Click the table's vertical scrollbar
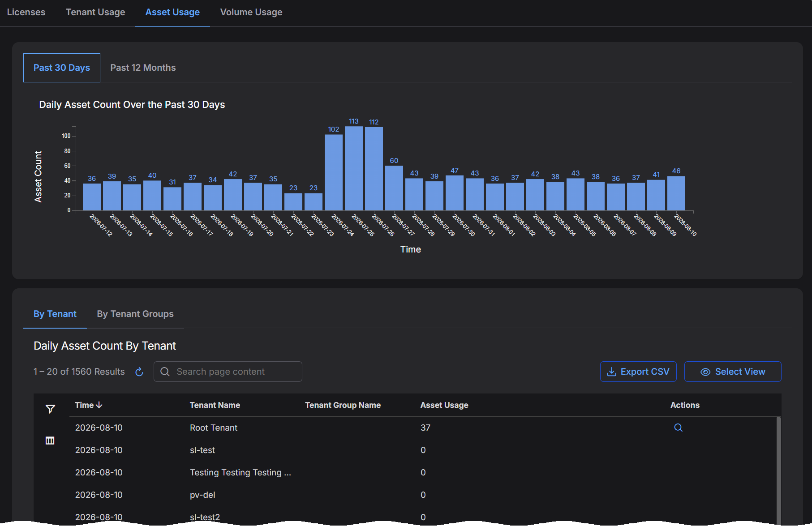 [x=778, y=470]
